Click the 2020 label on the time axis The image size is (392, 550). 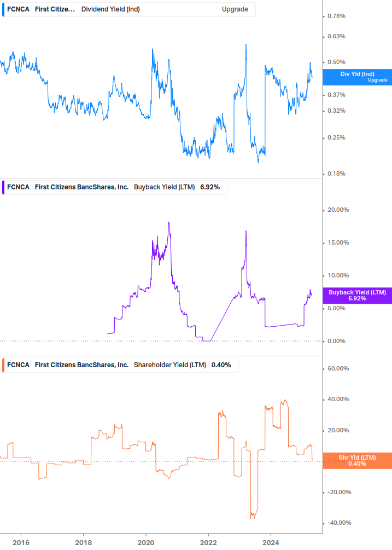click(x=146, y=543)
